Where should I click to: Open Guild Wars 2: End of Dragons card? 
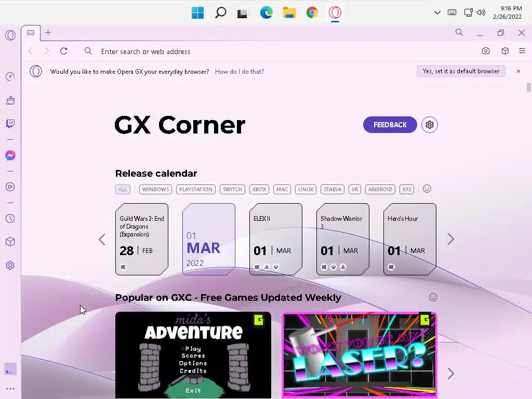click(142, 239)
